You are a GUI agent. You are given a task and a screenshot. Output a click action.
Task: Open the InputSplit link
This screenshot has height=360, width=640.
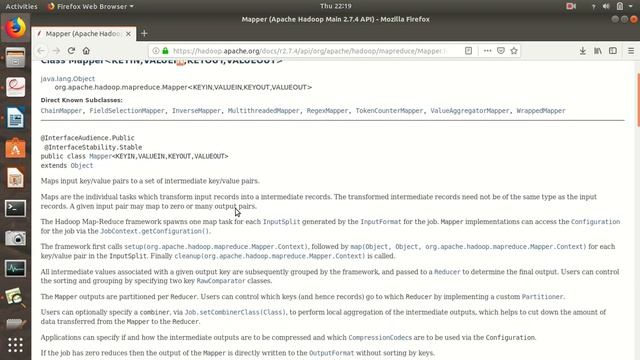[281, 222]
